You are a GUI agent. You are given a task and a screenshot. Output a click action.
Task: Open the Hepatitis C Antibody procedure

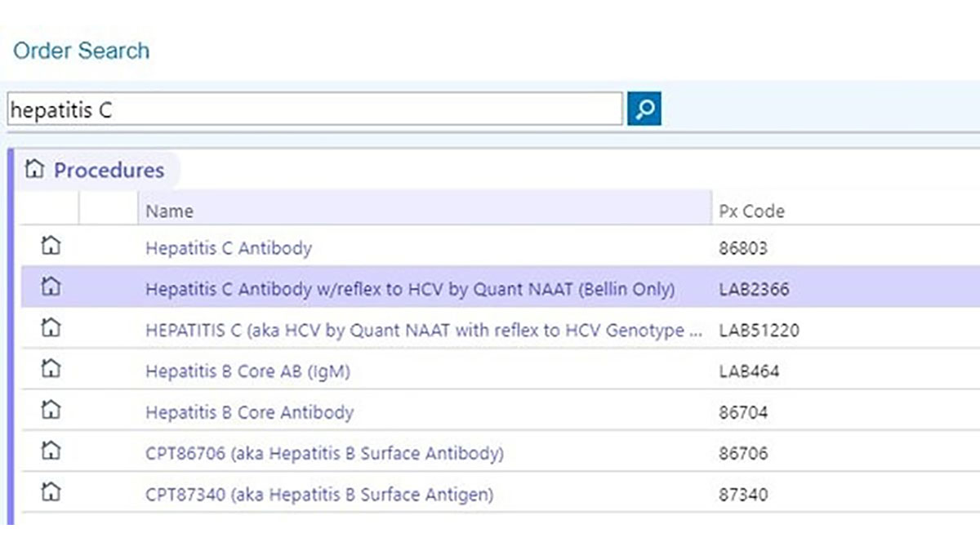[228, 248]
